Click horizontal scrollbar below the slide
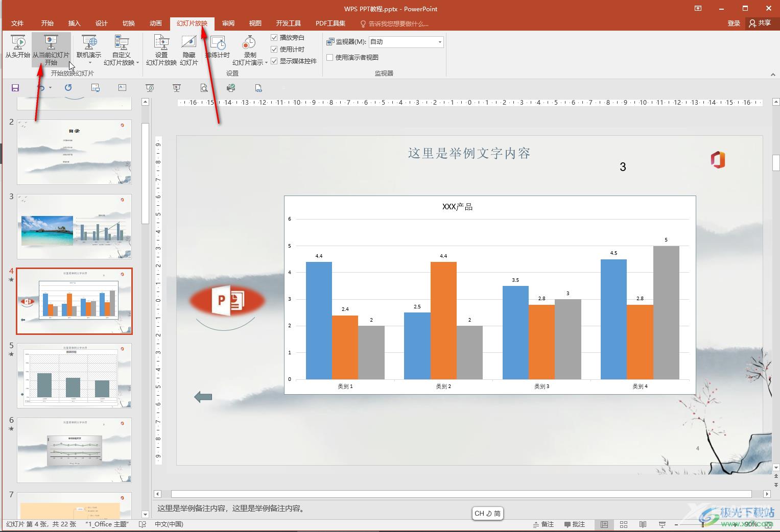 pos(461,494)
